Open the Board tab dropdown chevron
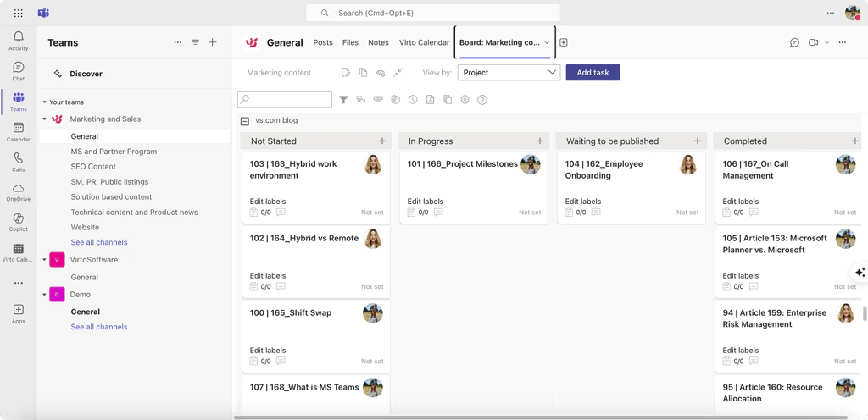The width and height of the screenshot is (868, 420). (x=547, y=42)
